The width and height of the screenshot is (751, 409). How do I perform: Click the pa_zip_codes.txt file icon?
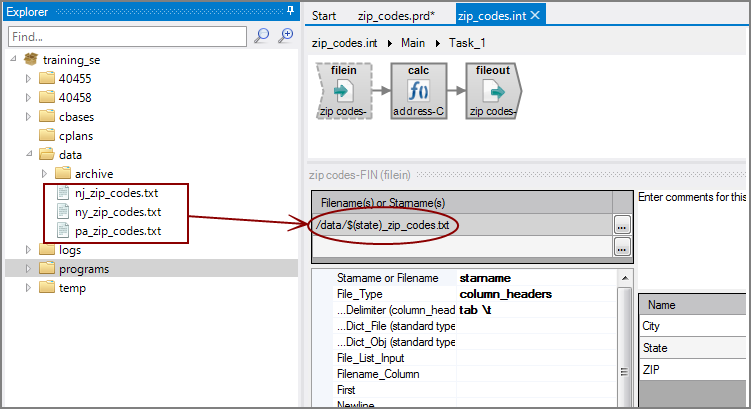point(63,231)
